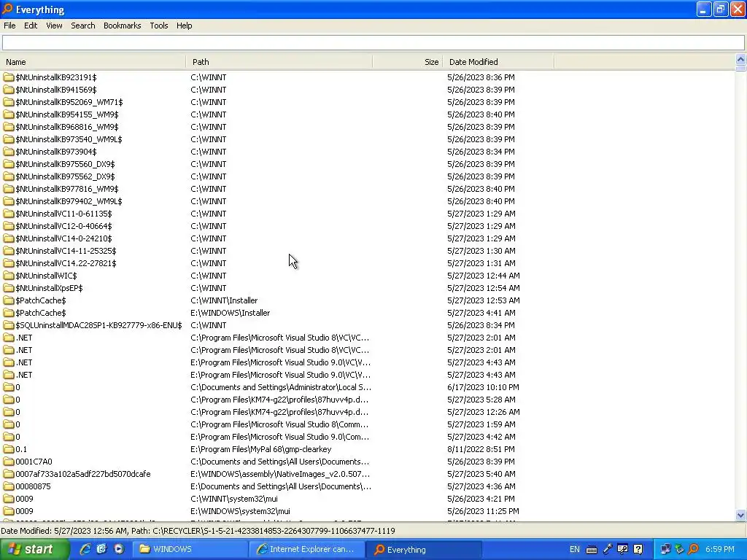Click the EN language indicator
The height and width of the screenshot is (560, 747).
pos(575,549)
